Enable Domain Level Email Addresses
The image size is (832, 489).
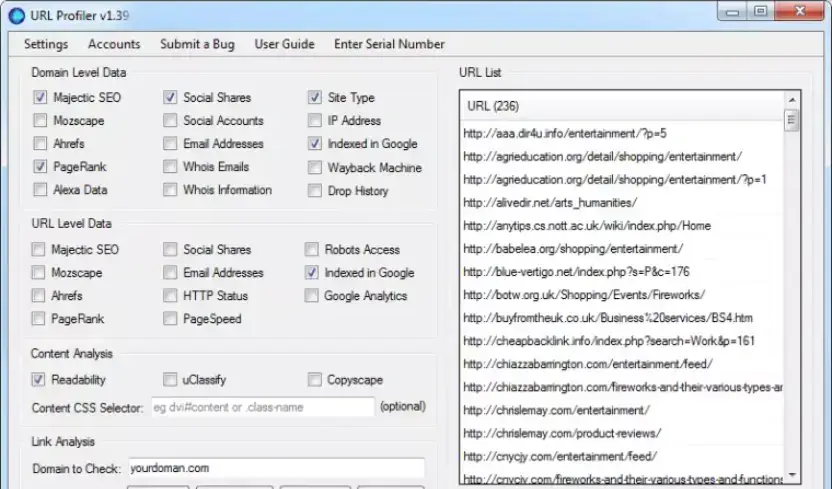pyautogui.click(x=170, y=143)
